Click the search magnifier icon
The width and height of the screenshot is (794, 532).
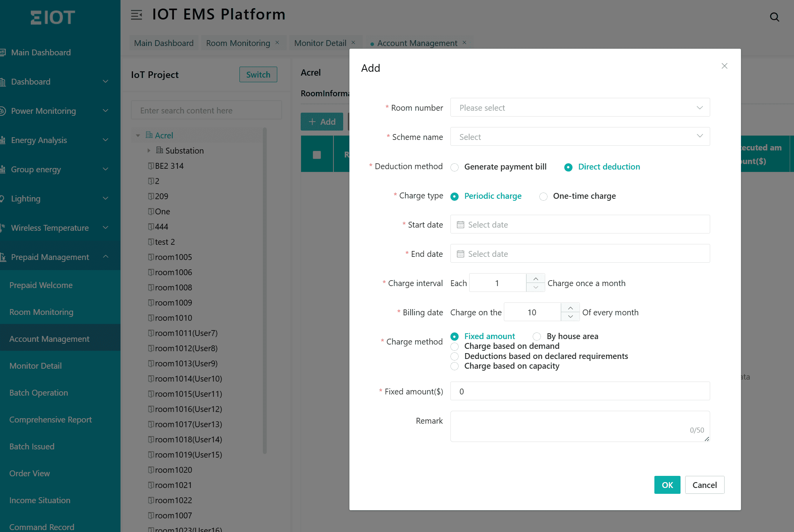point(774,17)
